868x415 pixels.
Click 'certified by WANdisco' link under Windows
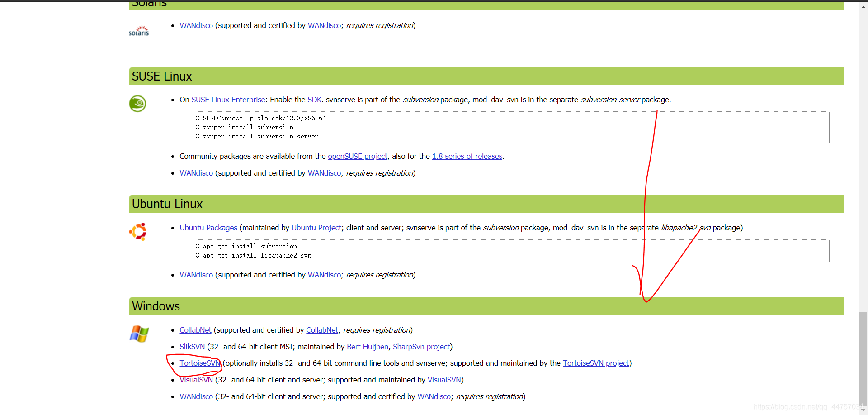coord(434,396)
